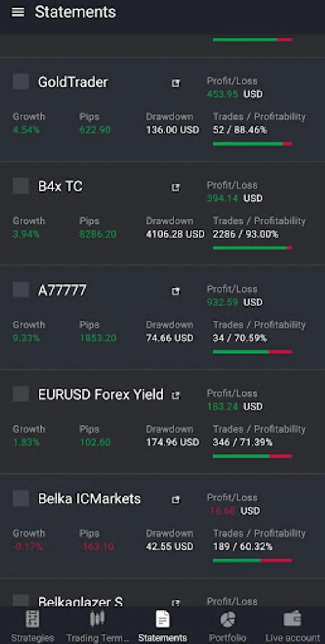Tick the B4x TC checkbox
Screen dimensions: 325x644
click(x=21, y=186)
